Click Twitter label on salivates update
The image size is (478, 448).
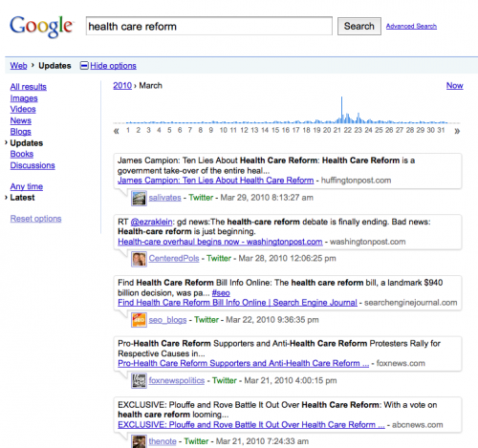click(x=201, y=198)
